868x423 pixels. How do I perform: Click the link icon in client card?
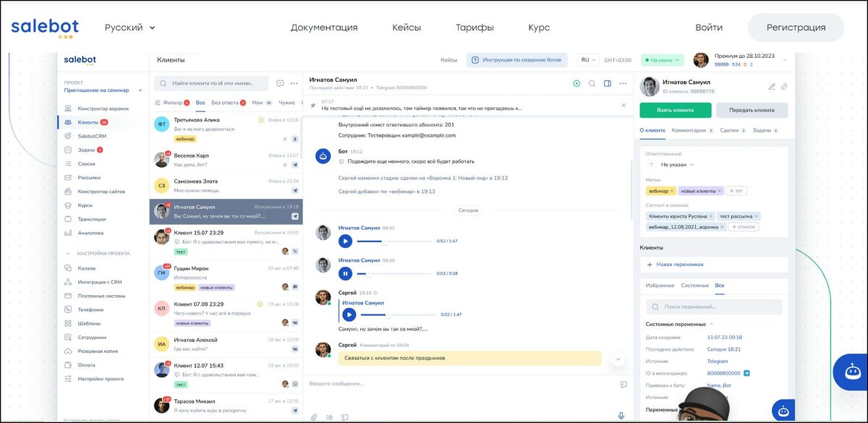coord(784,87)
